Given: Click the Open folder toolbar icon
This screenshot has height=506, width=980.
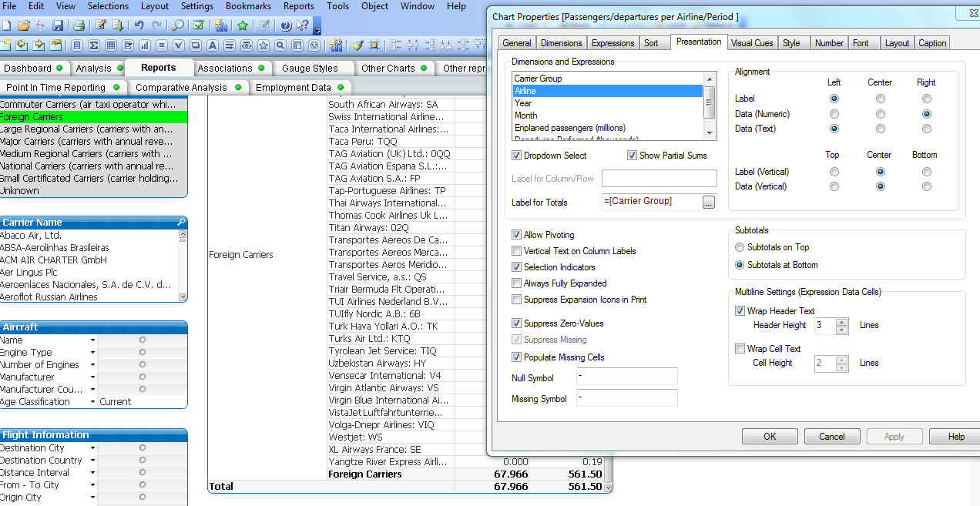Looking at the screenshot, I should pos(24,25).
